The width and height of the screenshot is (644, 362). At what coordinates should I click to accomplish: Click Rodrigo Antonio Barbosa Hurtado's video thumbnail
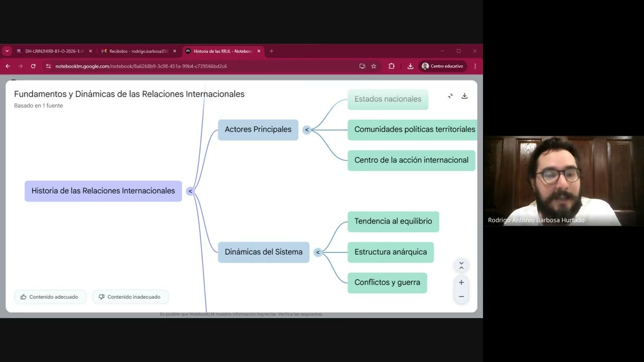coord(563,181)
